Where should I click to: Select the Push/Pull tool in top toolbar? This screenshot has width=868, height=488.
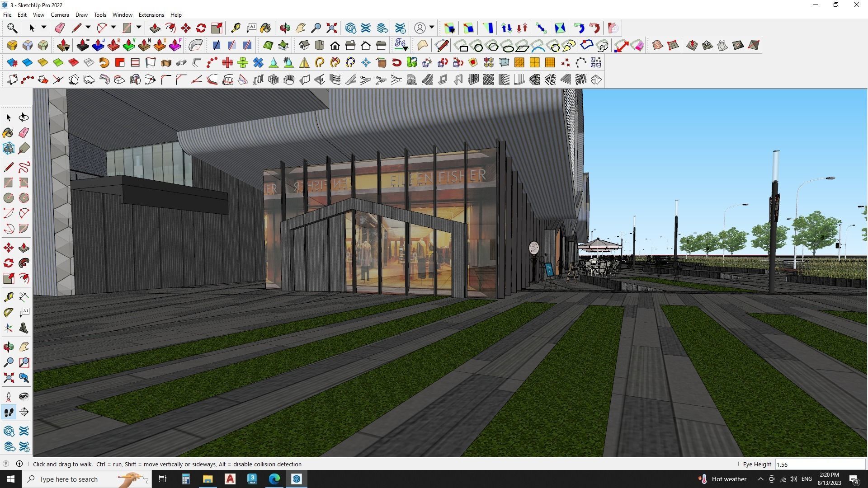coord(155,28)
